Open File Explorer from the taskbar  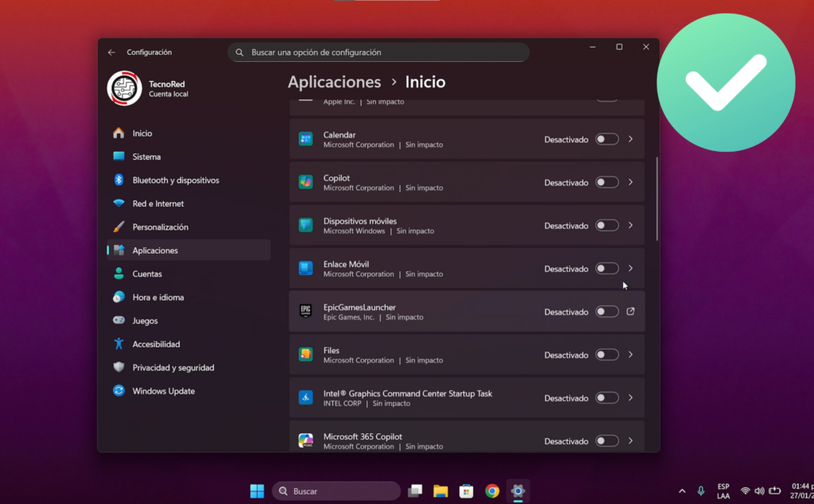pos(440,491)
